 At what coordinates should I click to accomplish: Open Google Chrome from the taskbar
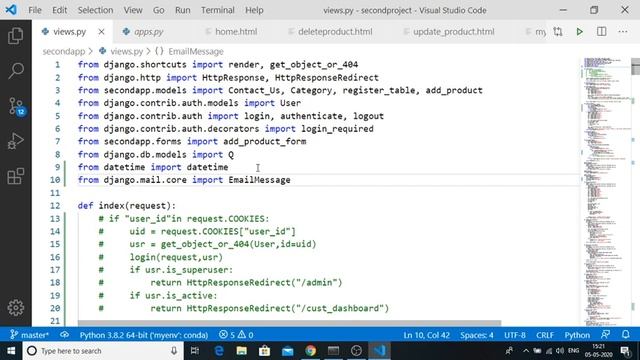311,351
